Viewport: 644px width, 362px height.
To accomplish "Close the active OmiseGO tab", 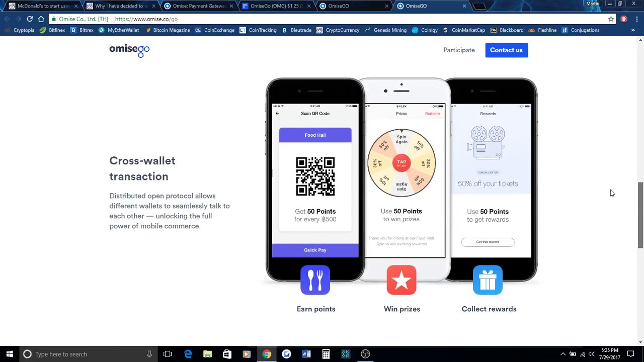I will 464,6.
